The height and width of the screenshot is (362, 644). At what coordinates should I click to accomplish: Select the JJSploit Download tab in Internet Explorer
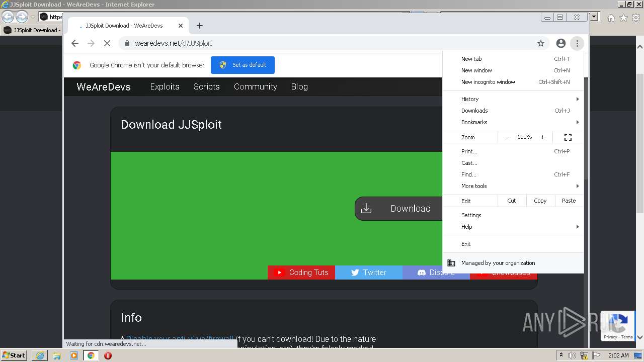click(32, 30)
